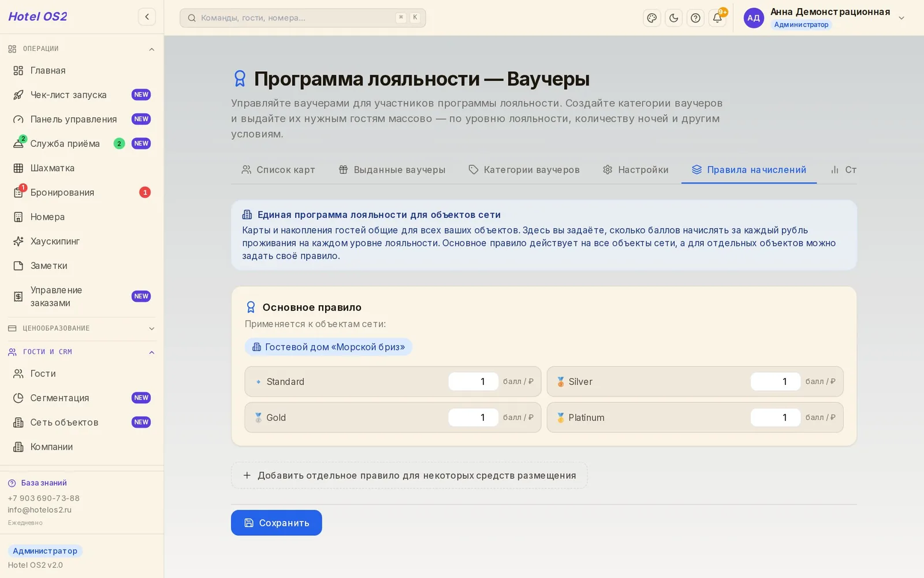Edit Gold points per ruble field

[x=473, y=417]
